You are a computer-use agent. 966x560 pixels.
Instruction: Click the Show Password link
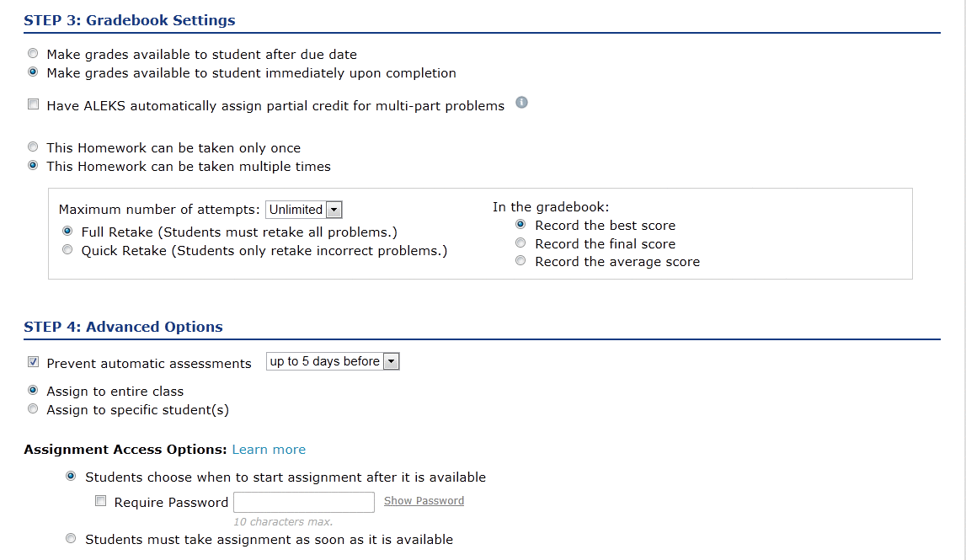pyautogui.click(x=424, y=501)
